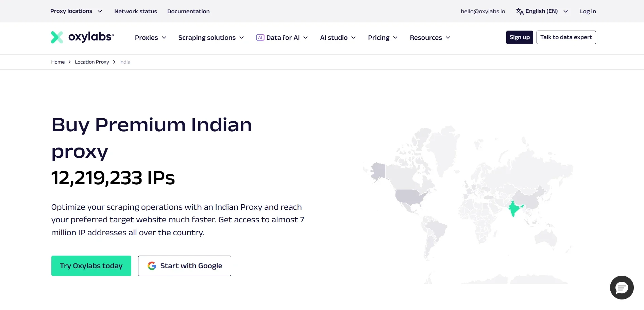Click the breadcrumb arrow after Home
This screenshot has width=644, height=310.
coord(69,62)
